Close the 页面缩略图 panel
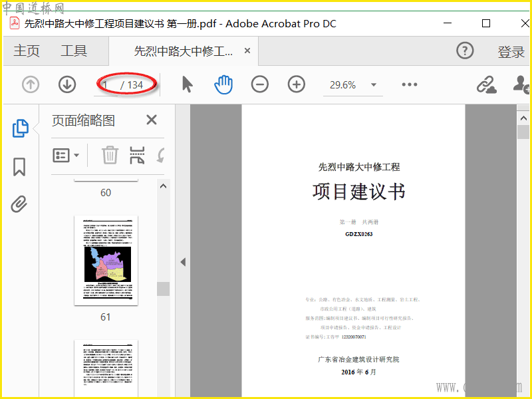This screenshot has width=532, height=399. 152,120
